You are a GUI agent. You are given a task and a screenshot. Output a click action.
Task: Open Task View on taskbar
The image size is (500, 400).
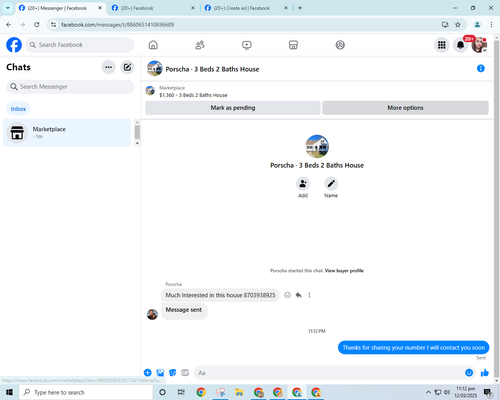181,392
